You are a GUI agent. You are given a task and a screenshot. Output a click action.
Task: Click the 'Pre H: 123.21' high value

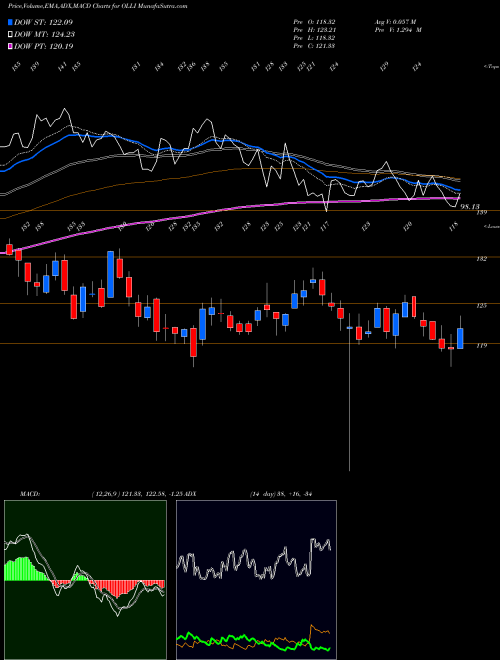click(x=314, y=30)
